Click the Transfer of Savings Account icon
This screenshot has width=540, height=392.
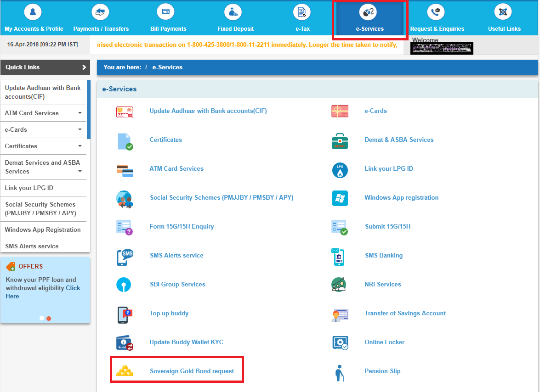click(x=340, y=314)
